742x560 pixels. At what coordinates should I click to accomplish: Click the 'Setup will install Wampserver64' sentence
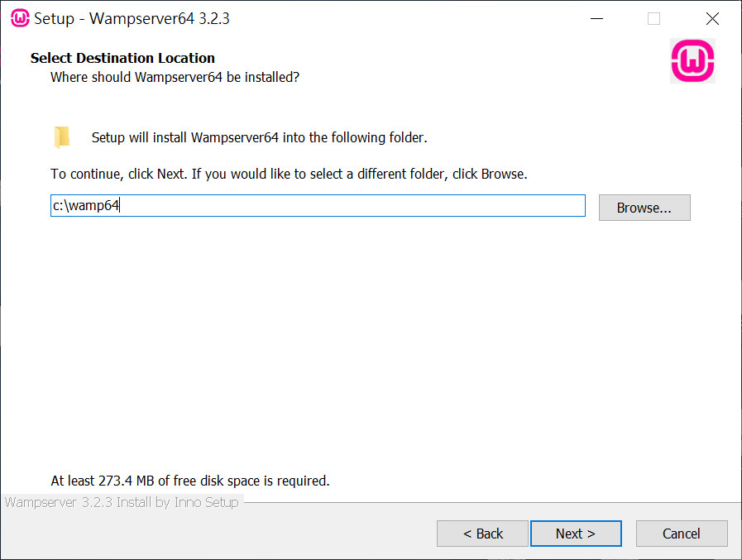[259, 137]
